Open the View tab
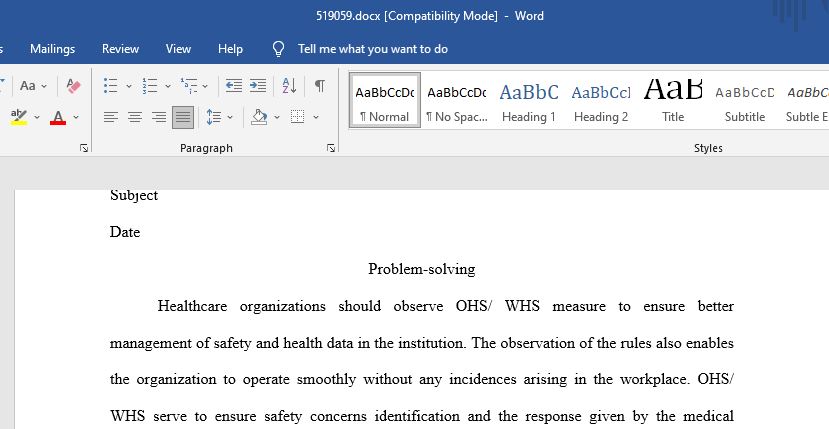Screen dimensions: 829x429 (178, 49)
